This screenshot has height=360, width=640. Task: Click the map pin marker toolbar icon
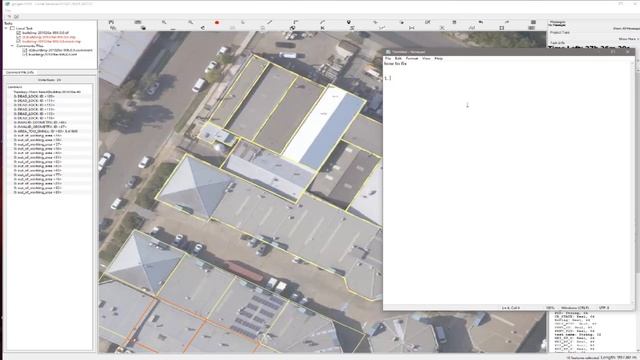click(349, 22)
